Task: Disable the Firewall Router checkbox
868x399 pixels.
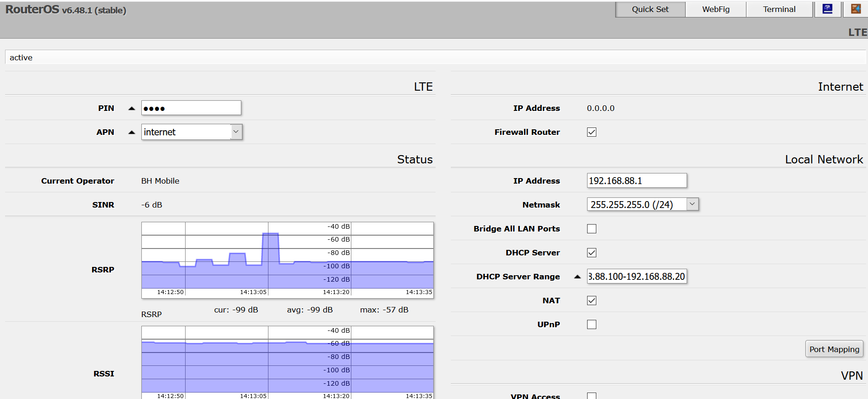Action: pos(592,133)
